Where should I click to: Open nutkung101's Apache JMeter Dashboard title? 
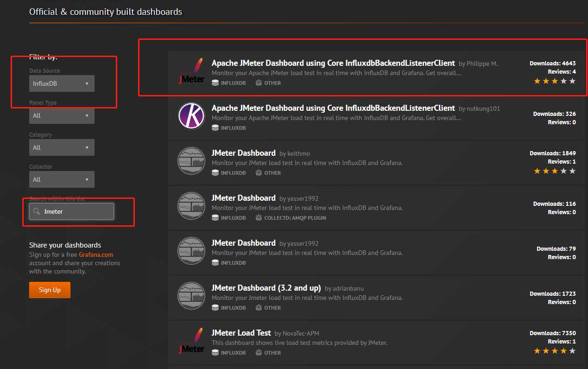coord(333,108)
